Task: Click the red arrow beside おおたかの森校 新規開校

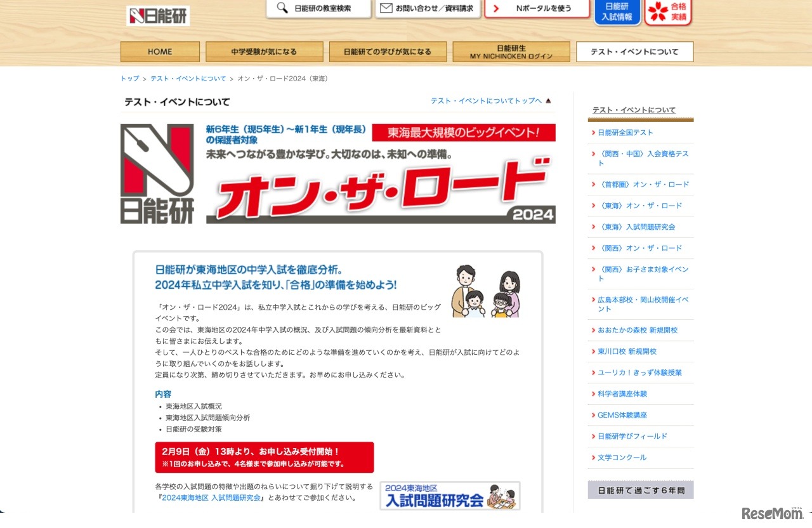Action: point(593,331)
